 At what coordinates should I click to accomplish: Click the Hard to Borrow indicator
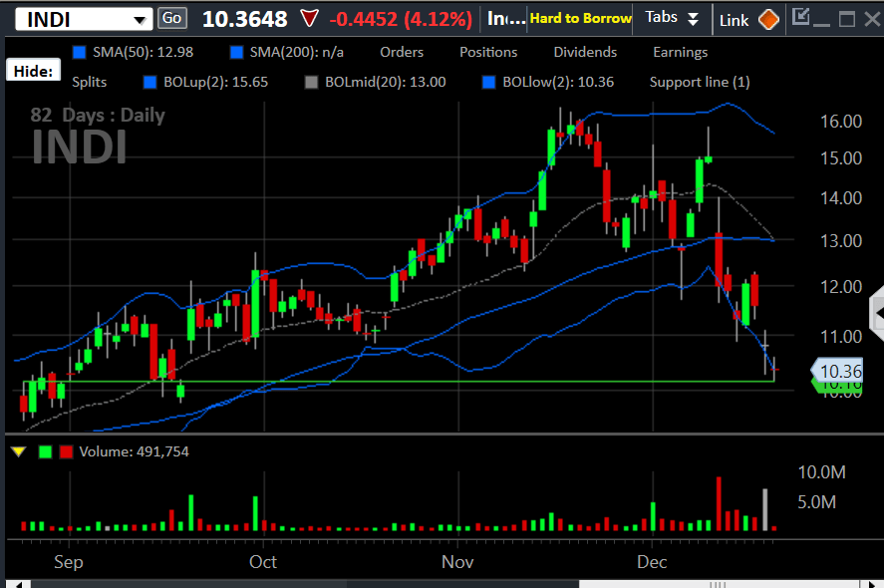point(580,17)
